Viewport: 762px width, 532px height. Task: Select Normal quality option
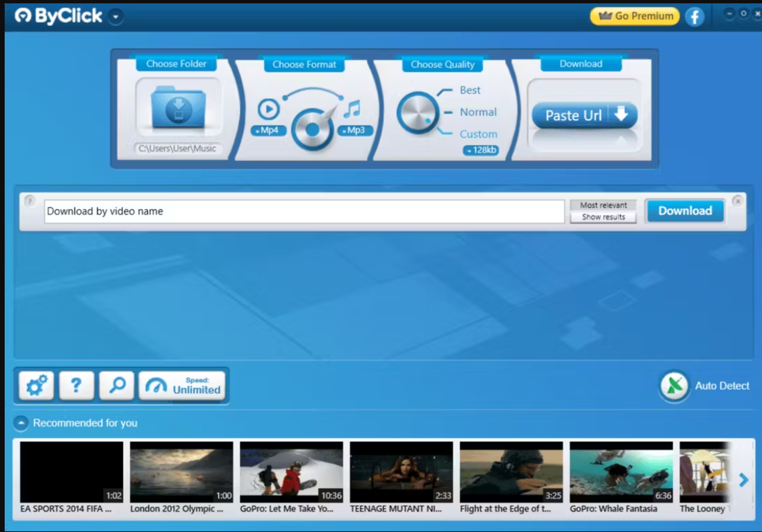coord(478,112)
